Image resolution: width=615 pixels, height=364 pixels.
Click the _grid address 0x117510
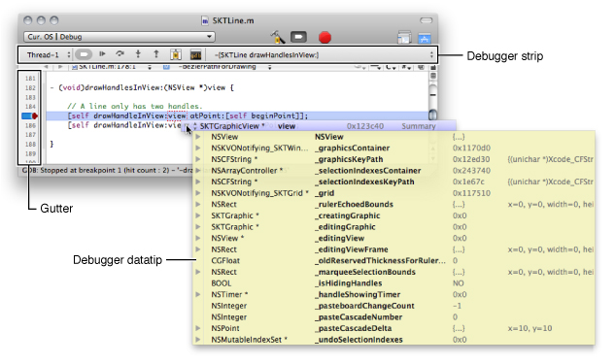pyautogui.click(x=471, y=193)
